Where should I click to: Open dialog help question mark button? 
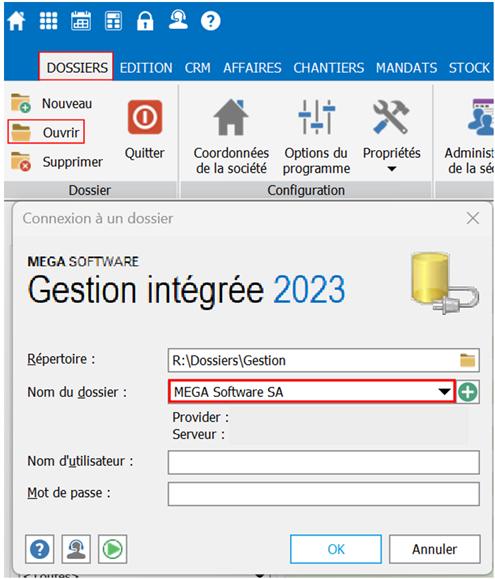click(39, 549)
